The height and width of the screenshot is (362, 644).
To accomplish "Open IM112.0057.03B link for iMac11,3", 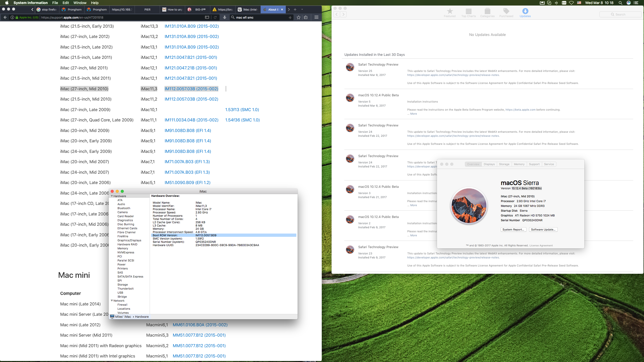I will coord(191,89).
